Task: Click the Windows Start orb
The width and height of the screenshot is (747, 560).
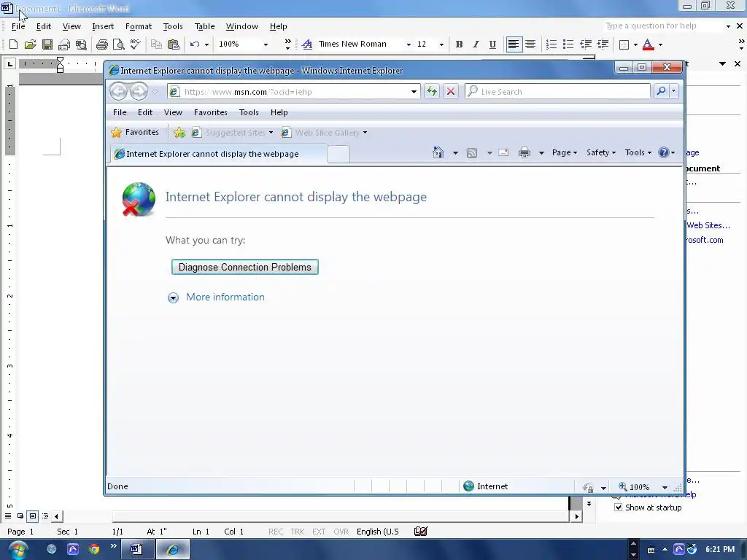Action: click(x=18, y=550)
